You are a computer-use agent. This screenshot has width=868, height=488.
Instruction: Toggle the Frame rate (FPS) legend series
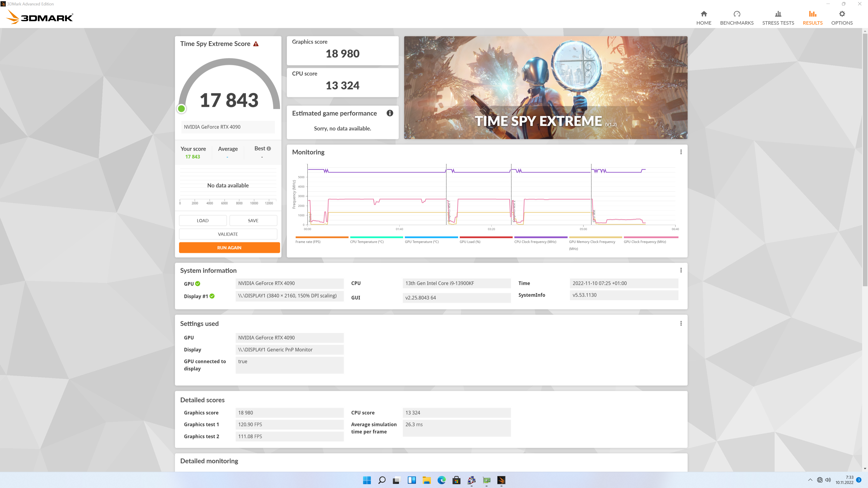321,240
